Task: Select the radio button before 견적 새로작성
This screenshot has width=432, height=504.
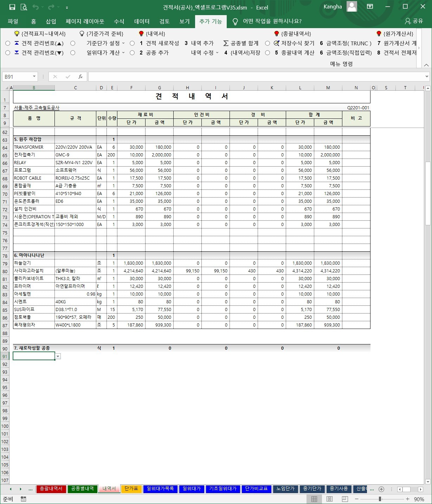Action: click(132, 43)
